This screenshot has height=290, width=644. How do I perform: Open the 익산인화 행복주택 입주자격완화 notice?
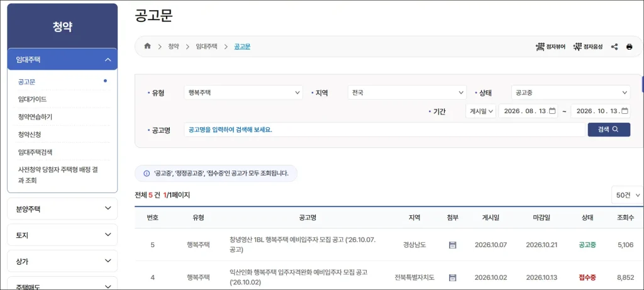(x=299, y=277)
